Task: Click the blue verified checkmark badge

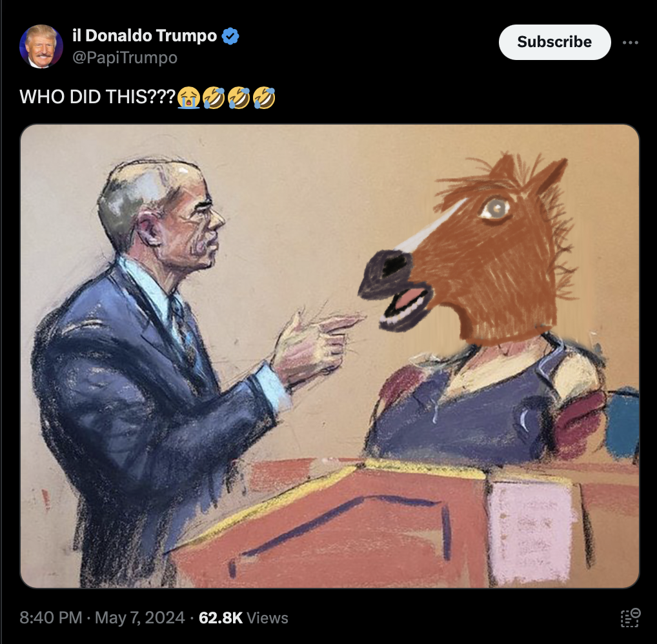Action: (230, 36)
